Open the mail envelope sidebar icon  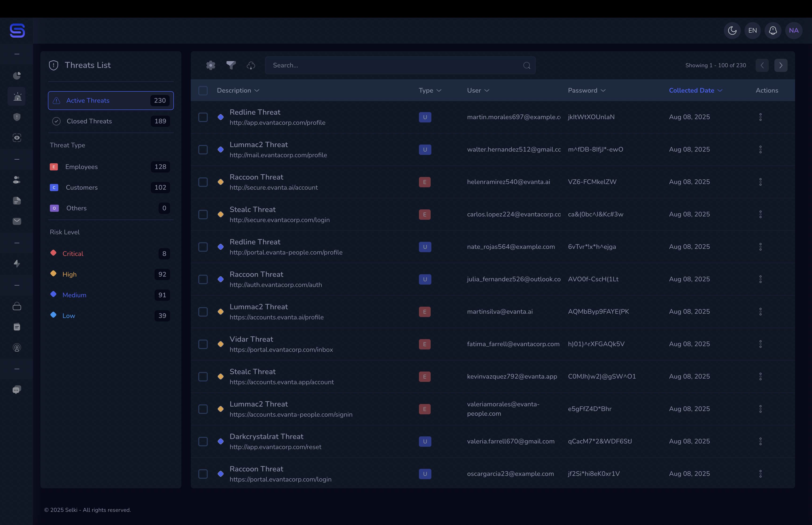point(17,221)
